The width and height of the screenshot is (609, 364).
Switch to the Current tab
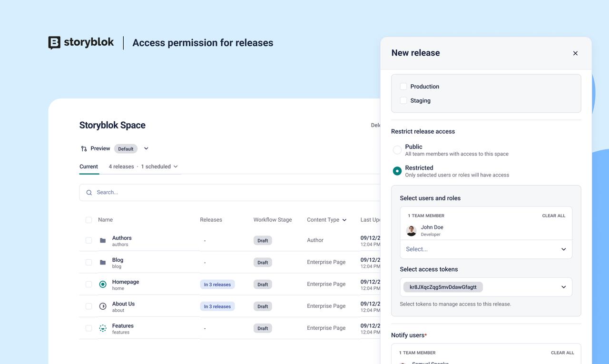tap(88, 167)
